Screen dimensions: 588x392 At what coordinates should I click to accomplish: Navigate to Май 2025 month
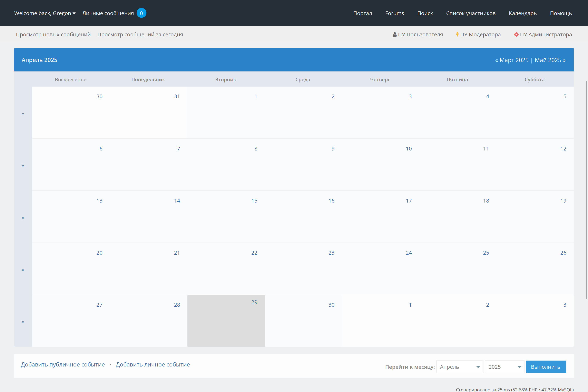click(550, 60)
